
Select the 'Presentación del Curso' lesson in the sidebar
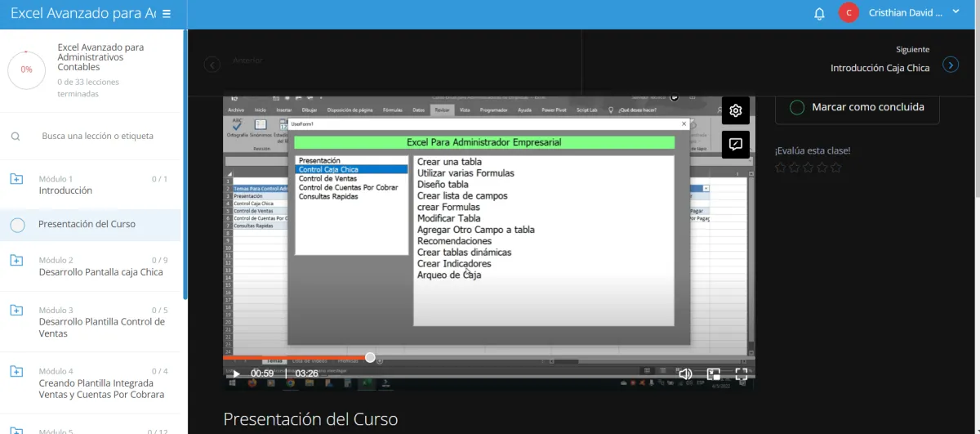point(87,224)
